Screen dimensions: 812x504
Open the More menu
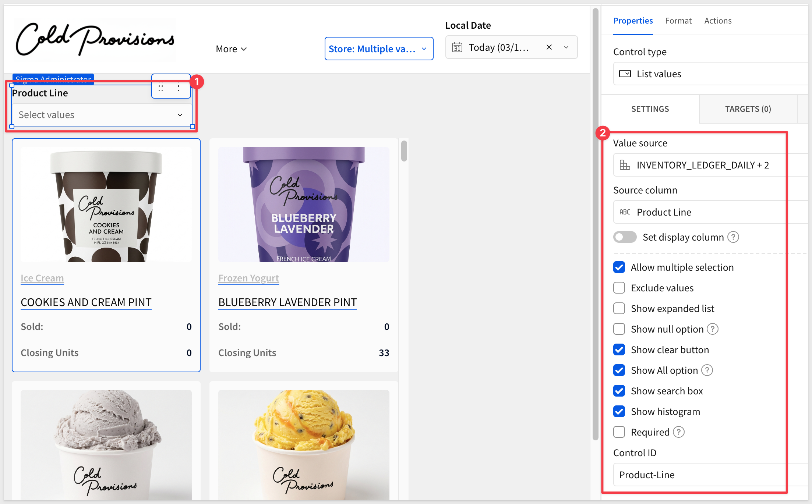(231, 49)
